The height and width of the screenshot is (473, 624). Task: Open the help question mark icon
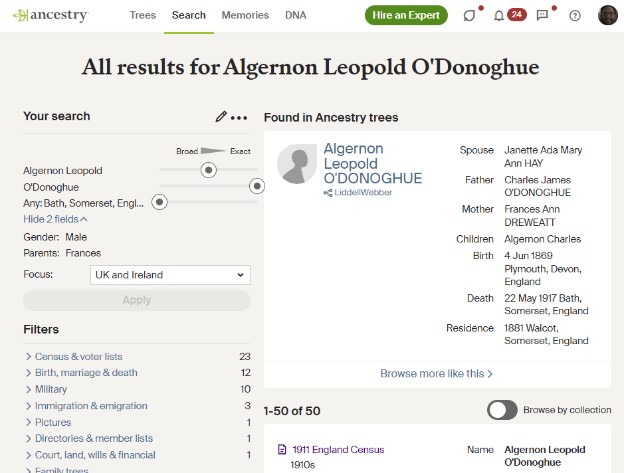point(575,16)
